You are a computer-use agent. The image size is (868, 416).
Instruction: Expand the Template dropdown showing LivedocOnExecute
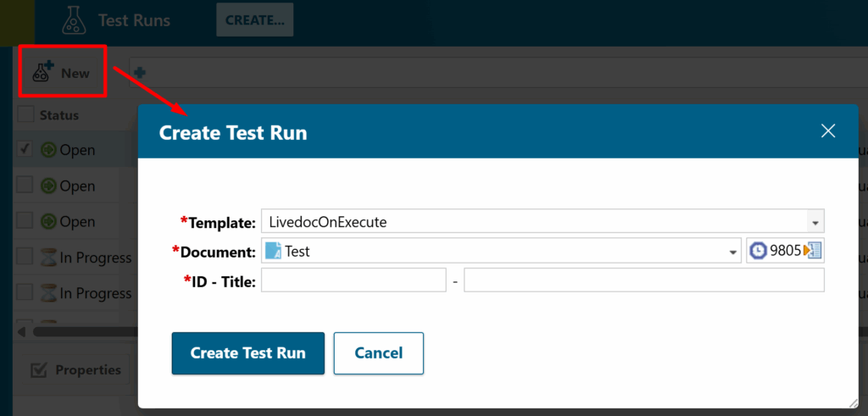click(x=815, y=223)
